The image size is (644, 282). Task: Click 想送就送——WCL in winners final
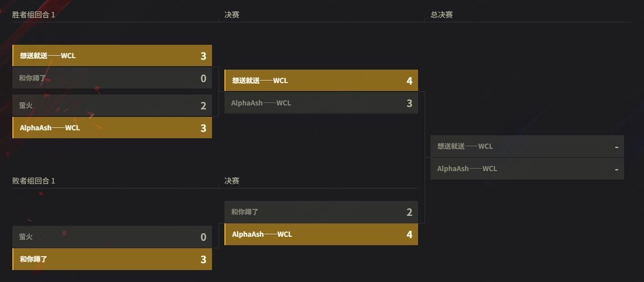321,81
